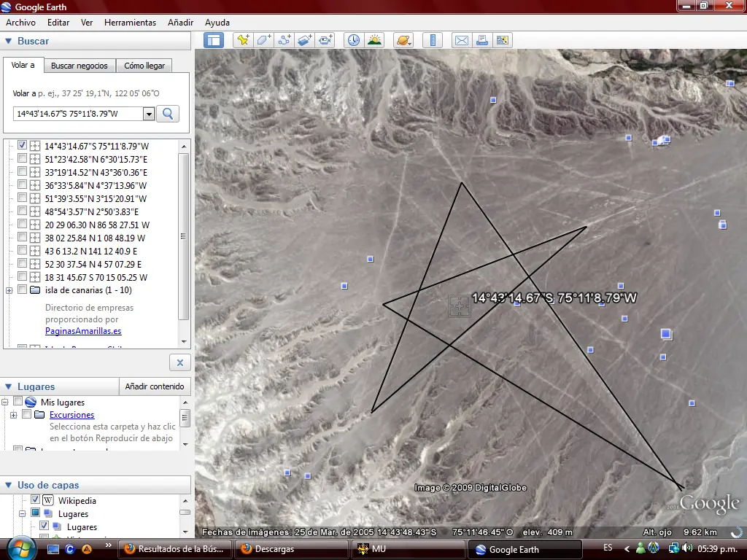Switch to the Buscar negocios tab
The width and height of the screenshot is (747, 560).
point(80,66)
